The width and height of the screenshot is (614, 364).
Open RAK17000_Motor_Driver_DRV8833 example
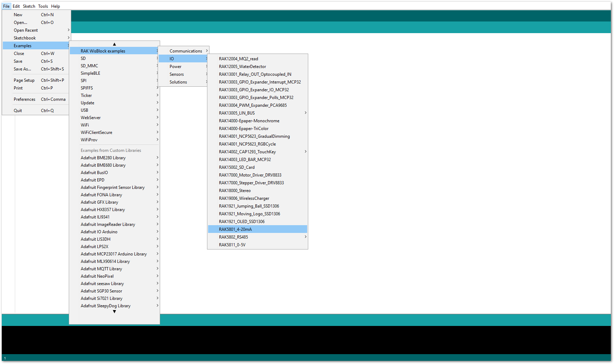point(257,175)
